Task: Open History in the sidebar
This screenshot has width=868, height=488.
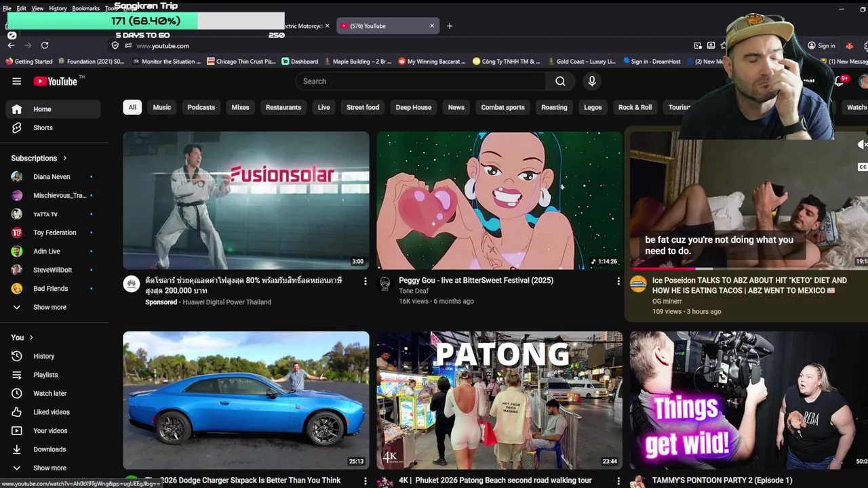Action: 53,356
